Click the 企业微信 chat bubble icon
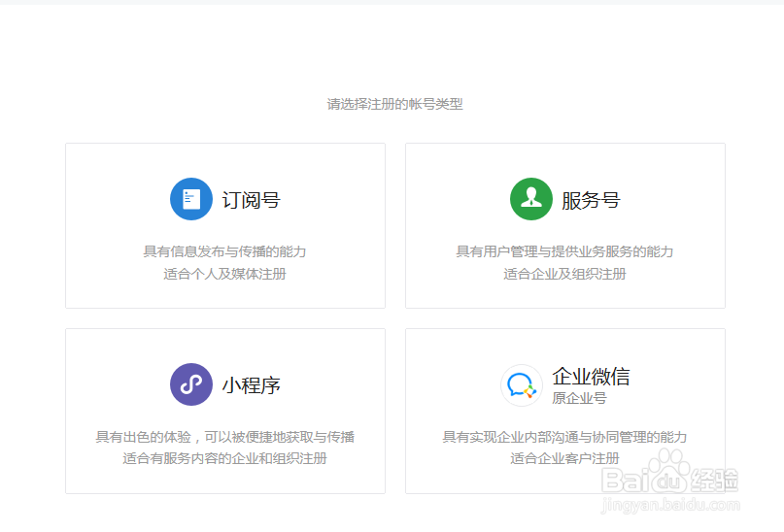 tap(522, 385)
